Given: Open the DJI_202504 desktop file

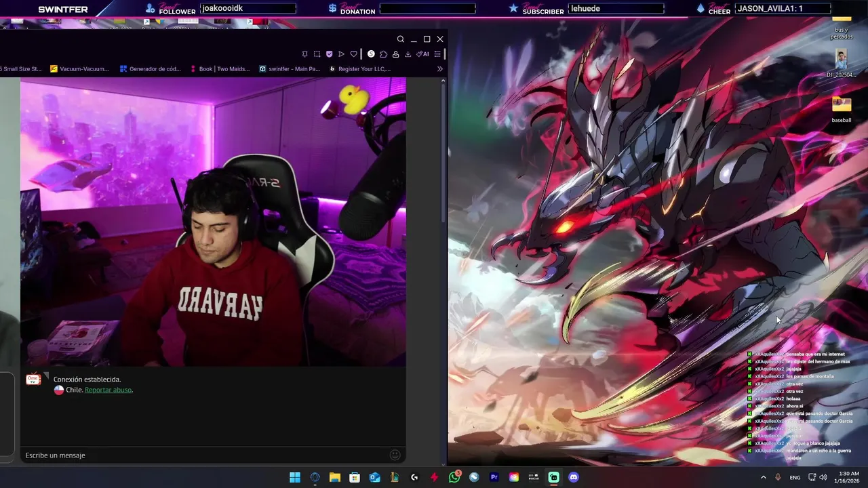Looking at the screenshot, I should click(842, 64).
